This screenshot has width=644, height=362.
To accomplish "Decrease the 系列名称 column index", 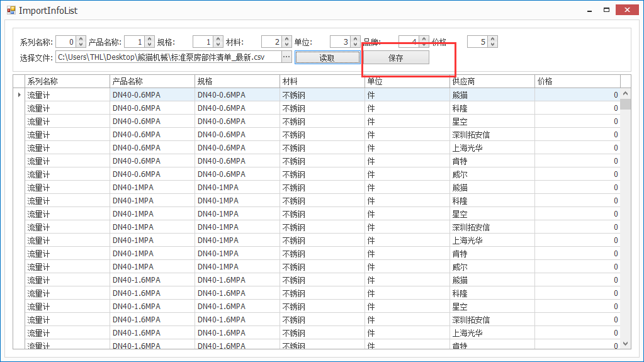I will [x=81, y=45].
